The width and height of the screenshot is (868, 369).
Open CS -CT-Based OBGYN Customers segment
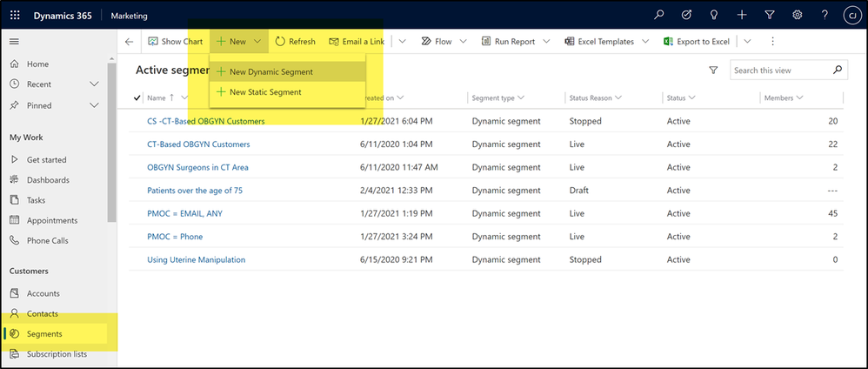pyautogui.click(x=206, y=121)
